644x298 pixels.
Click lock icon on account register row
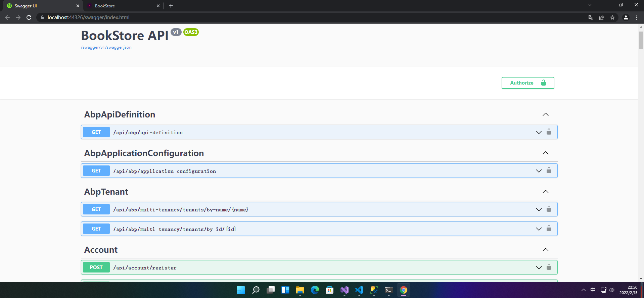click(549, 267)
